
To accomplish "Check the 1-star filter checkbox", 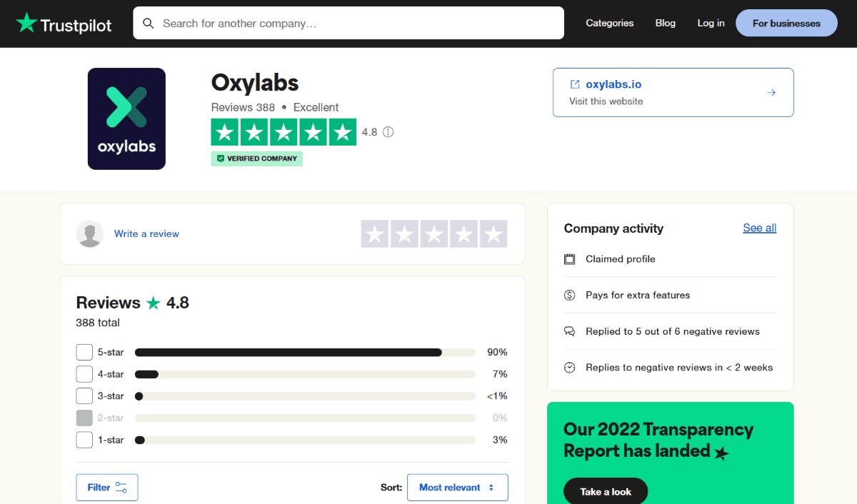I will point(84,440).
